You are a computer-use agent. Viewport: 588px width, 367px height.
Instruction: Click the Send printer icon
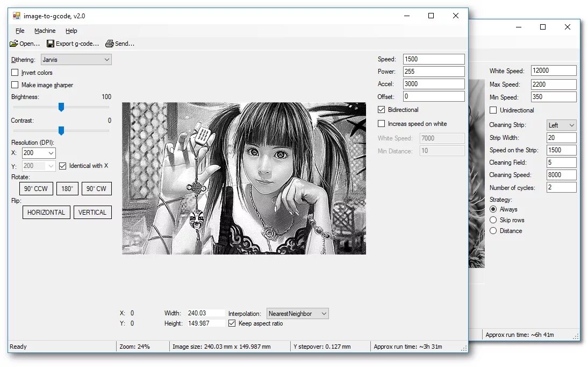(x=110, y=44)
